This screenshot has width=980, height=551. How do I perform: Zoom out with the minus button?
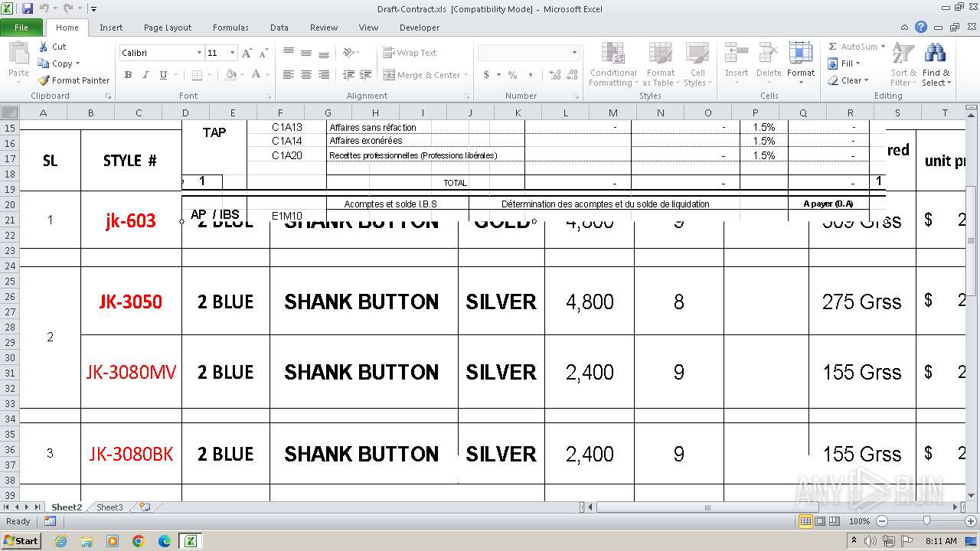pyautogui.click(x=882, y=521)
